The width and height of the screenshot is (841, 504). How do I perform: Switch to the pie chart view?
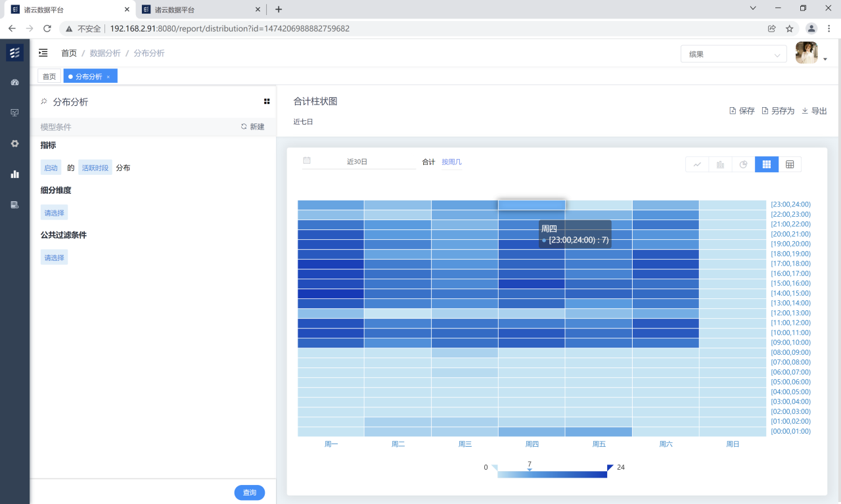[743, 164]
